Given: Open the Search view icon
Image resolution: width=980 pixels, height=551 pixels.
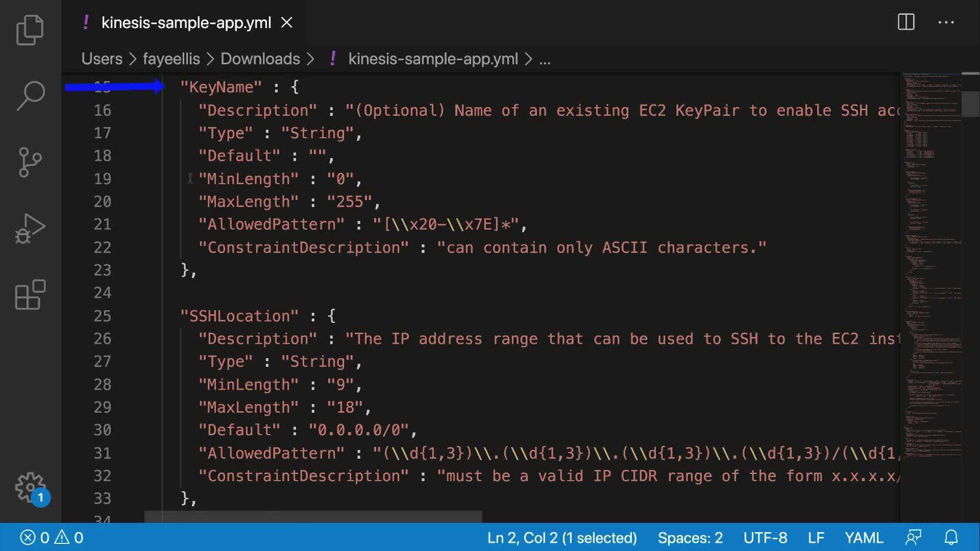Looking at the screenshot, I should [x=30, y=95].
